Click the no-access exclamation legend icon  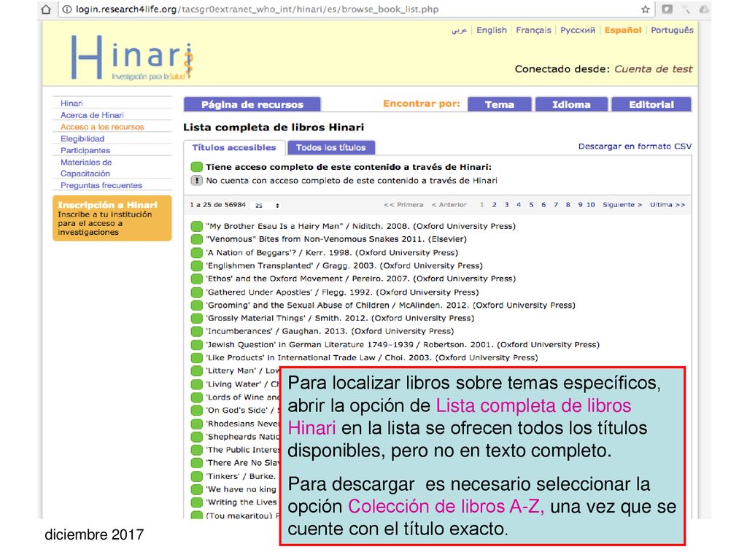click(x=196, y=181)
